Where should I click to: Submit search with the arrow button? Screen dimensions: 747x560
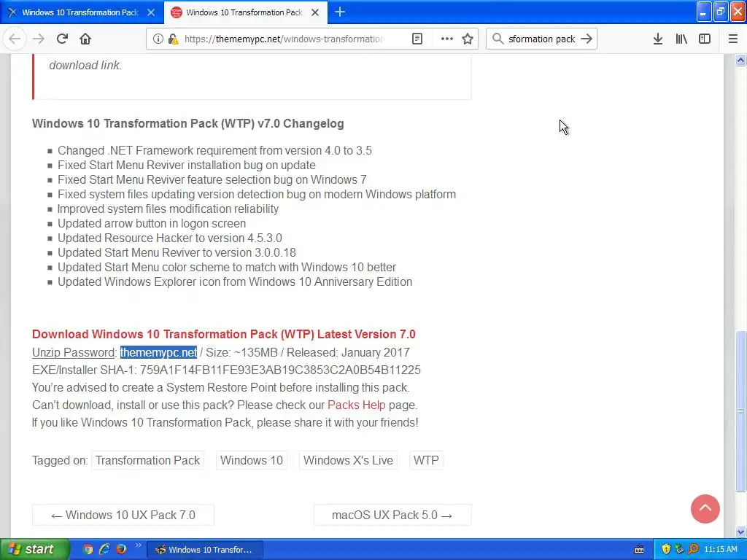[587, 39]
